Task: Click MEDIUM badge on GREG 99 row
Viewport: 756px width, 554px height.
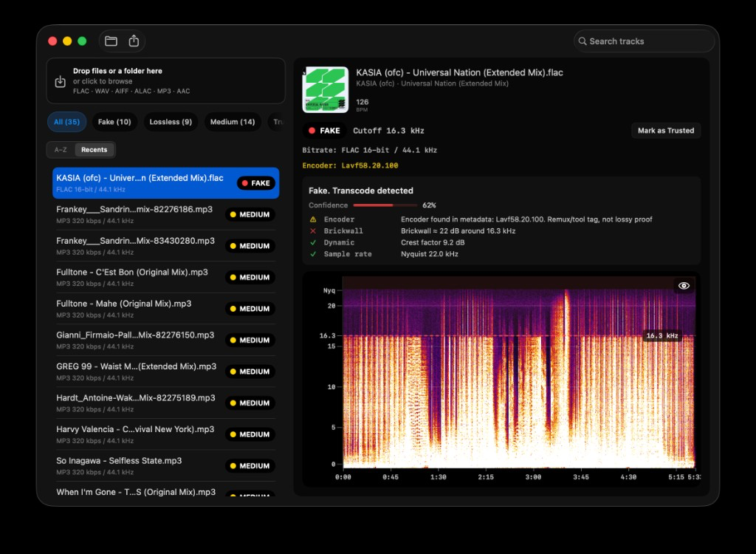Action: (x=250, y=372)
